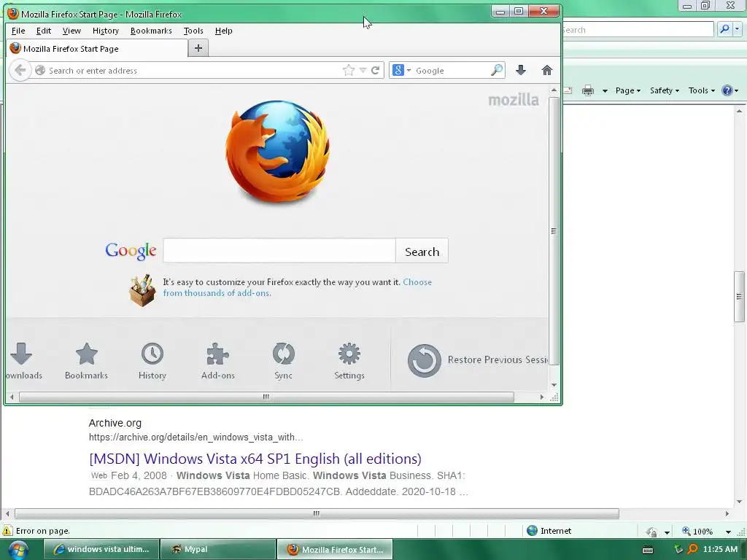Click the Firefox scrollbar down arrow

(554, 385)
